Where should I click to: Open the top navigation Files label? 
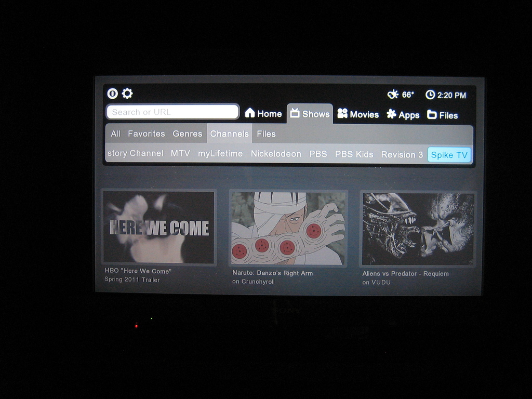(448, 116)
